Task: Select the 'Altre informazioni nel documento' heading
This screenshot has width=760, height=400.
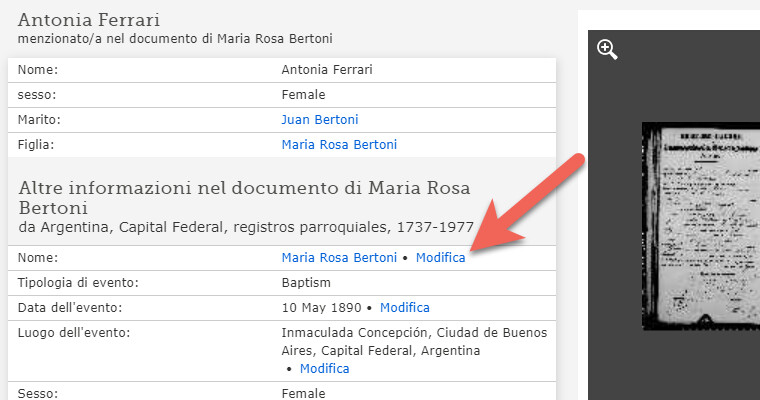Action: (244, 197)
